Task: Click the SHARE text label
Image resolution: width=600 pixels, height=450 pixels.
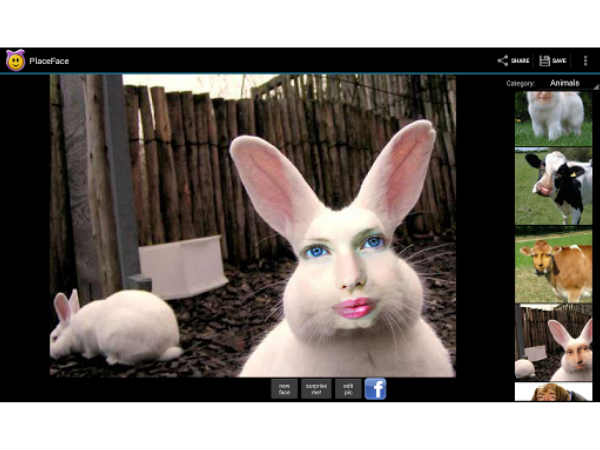Action: click(x=520, y=61)
